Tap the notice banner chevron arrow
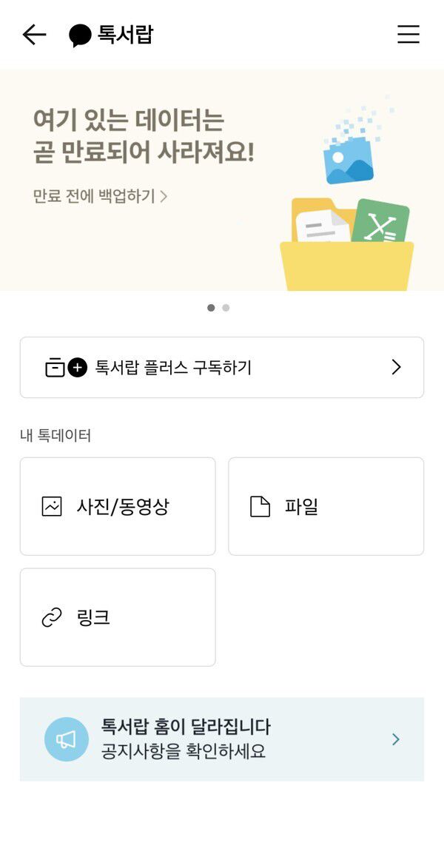444x868 pixels. coord(396,739)
